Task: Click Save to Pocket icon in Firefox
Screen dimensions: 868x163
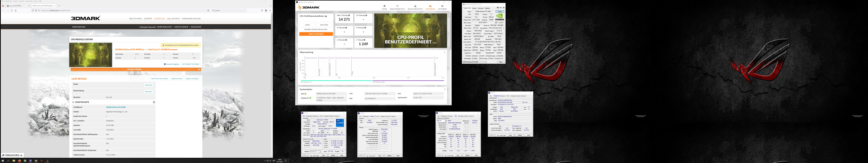Action: (x=262, y=10)
